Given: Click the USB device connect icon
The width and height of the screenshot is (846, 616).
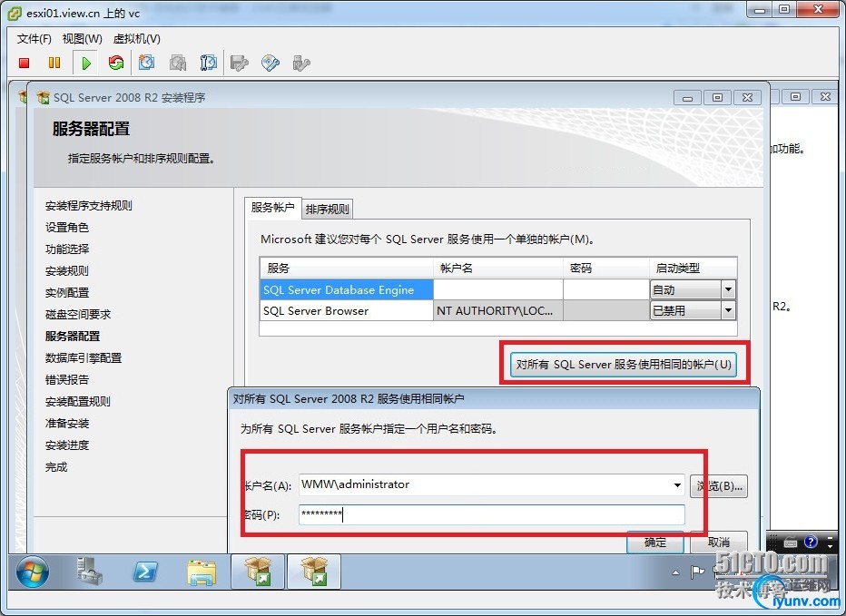Looking at the screenshot, I should [x=301, y=64].
